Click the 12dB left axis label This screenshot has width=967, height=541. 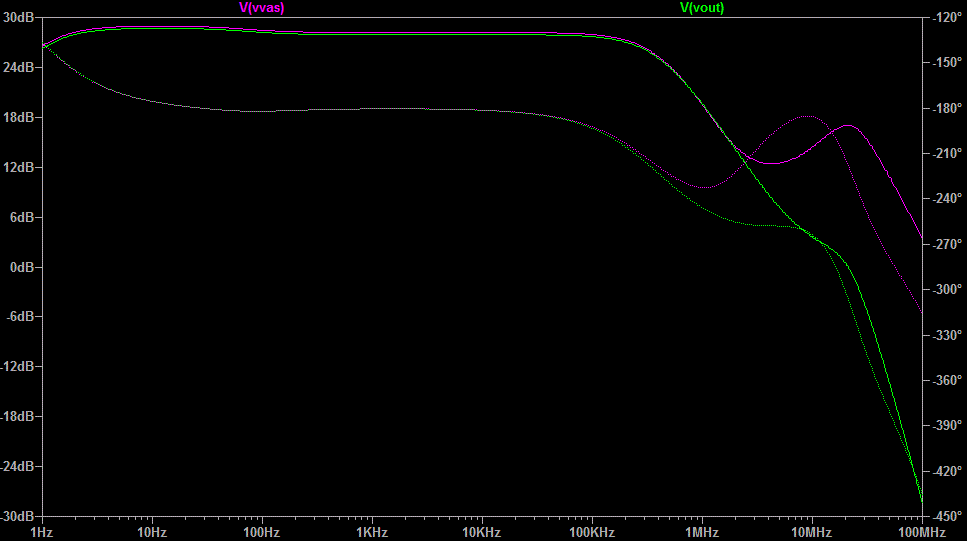(19, 167)
